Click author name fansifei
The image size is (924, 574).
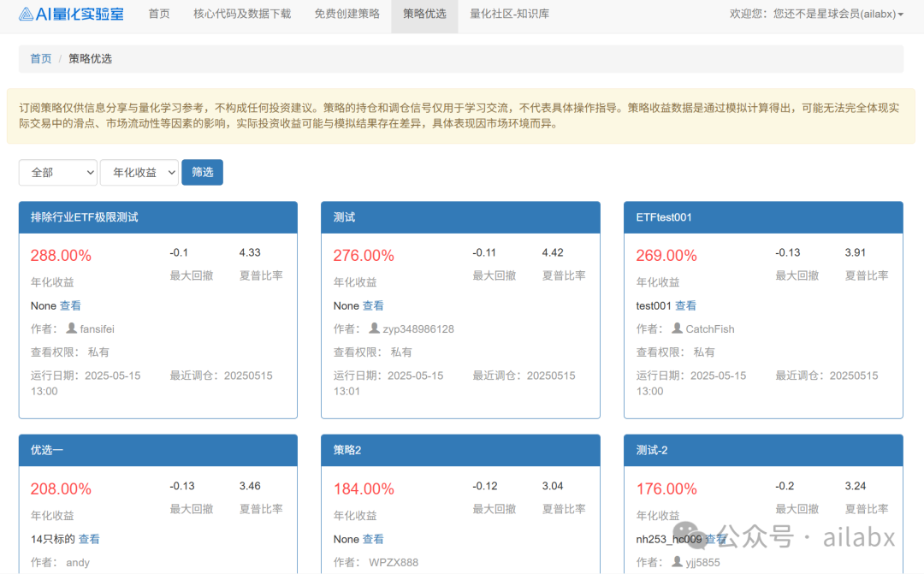98,328
